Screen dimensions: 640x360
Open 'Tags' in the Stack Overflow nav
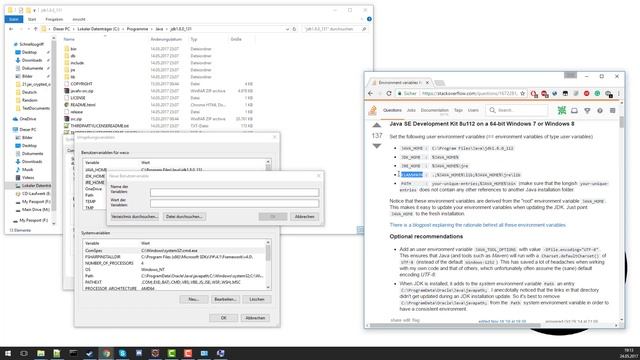coord(458,110)
